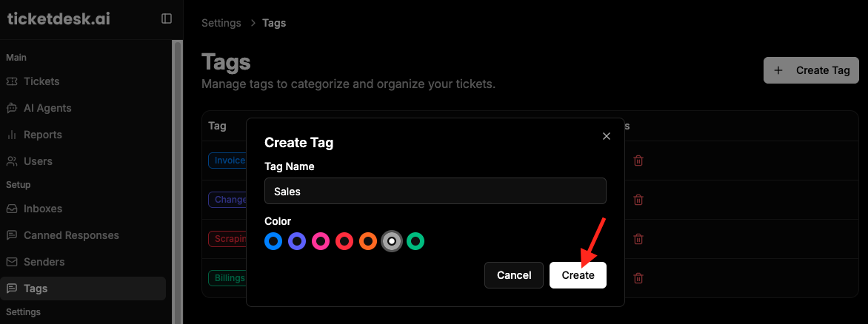868x324 pixels.
Task: Remove the Scraping tag via trash icon
Action: (x=638, y=239)
